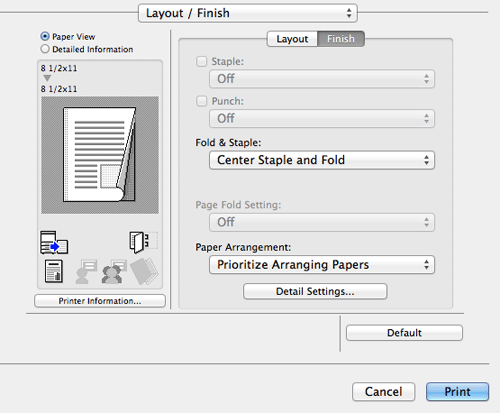
Task: Switch to the Layout tab
Action: click(x=292, y=39)
